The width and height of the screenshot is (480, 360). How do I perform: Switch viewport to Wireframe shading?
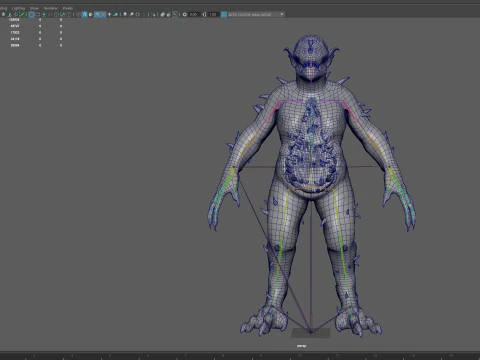click(78, 14)
